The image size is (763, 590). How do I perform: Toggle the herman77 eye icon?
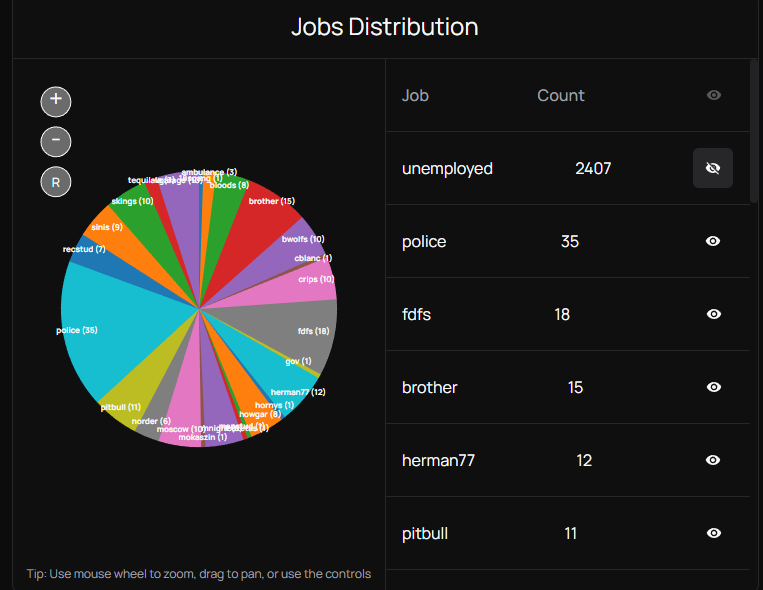[713, 460]
